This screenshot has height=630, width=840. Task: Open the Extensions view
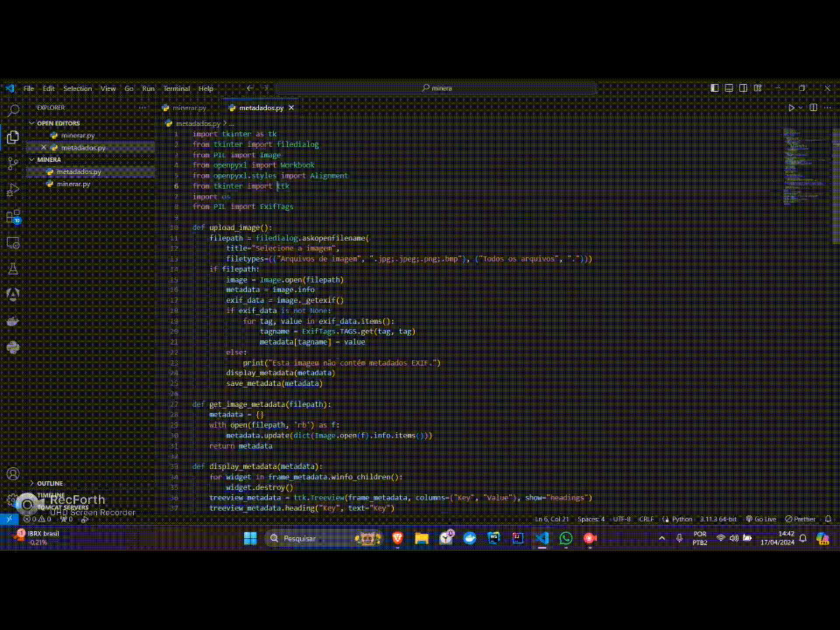(x=13, y=217)
